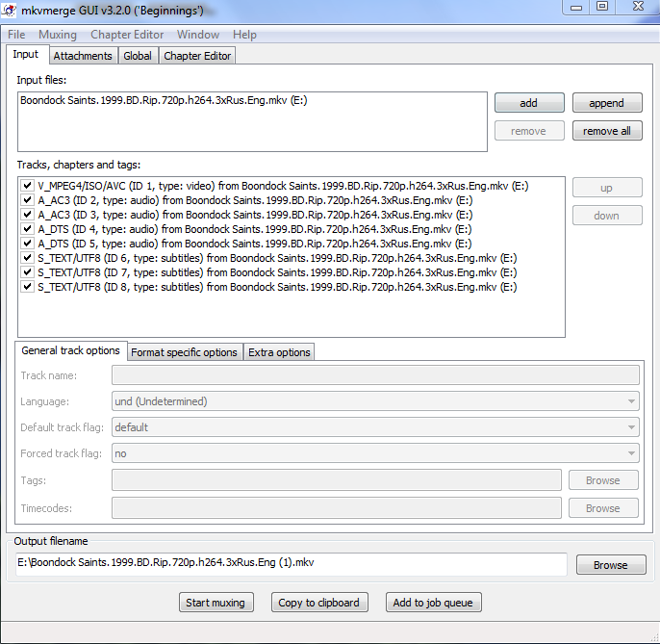
Task: Open the Forced track flag dropdown
Action: click(x=375, y=453)
